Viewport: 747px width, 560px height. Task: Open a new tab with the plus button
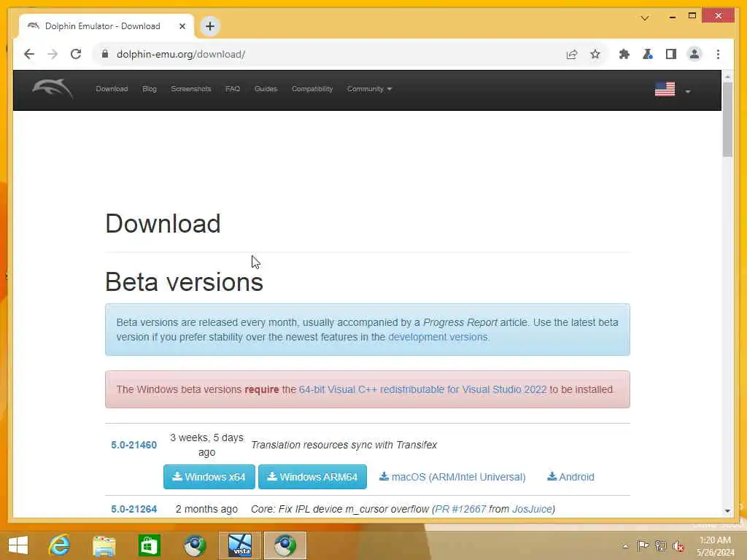point(209,26)
